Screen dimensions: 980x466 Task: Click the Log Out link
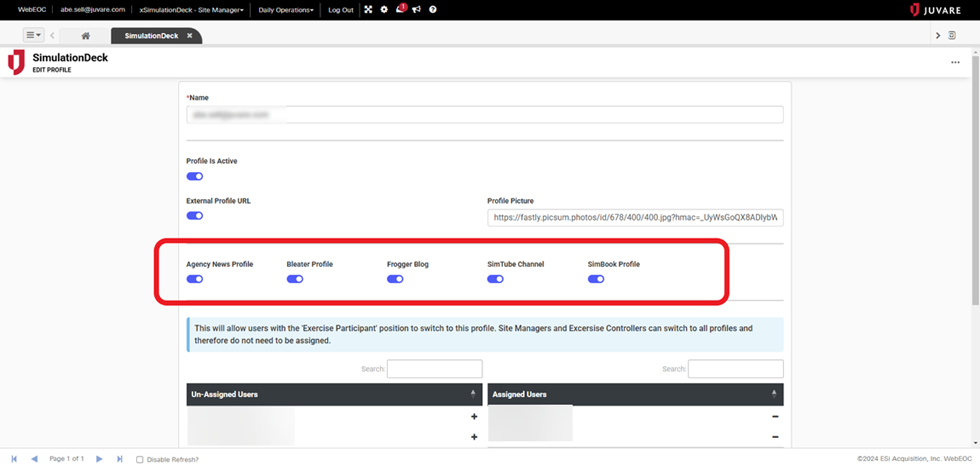point(340,10)
